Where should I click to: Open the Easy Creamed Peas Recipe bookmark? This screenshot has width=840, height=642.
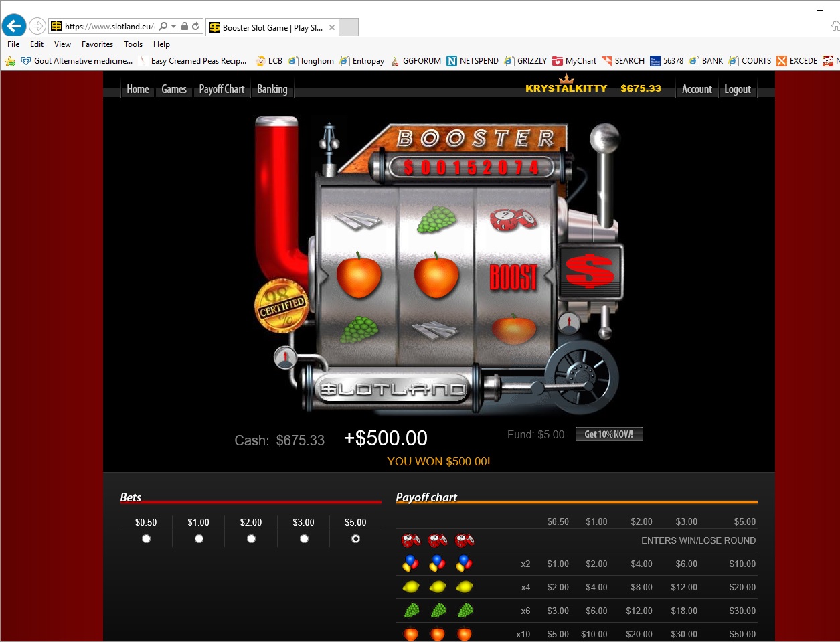[193, 61]
